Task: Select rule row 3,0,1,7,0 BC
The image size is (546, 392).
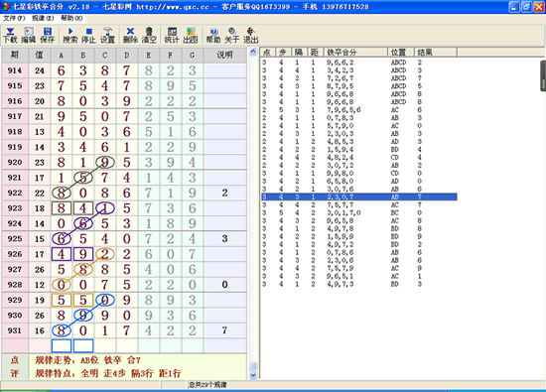Action: coord(359,212)
